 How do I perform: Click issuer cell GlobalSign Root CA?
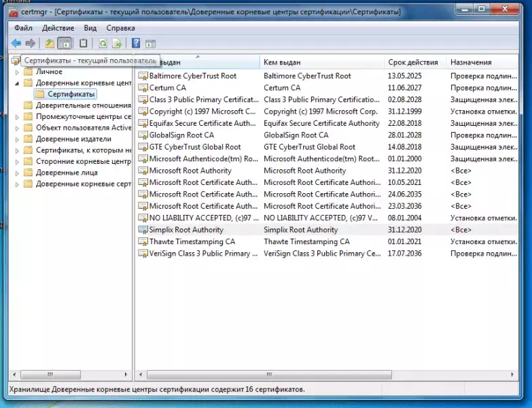pyautogui.click(x=296, y=135)
